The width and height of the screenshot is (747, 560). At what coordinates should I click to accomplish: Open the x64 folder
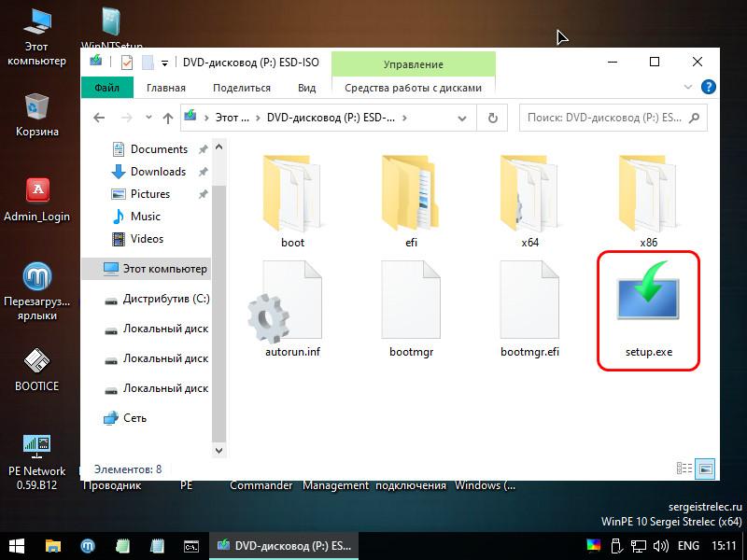tap(529, 200)
